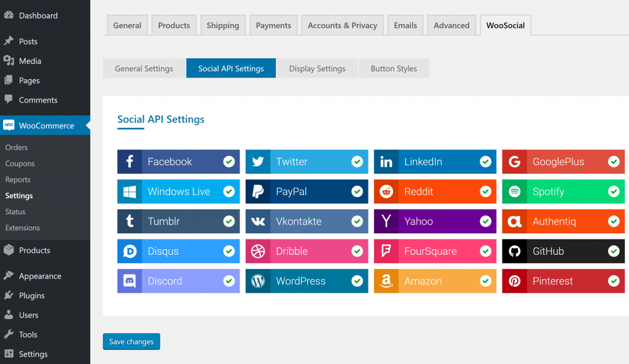Open Status in WooCommerce submenu
The image size is (629, 364).
[15, 212]
